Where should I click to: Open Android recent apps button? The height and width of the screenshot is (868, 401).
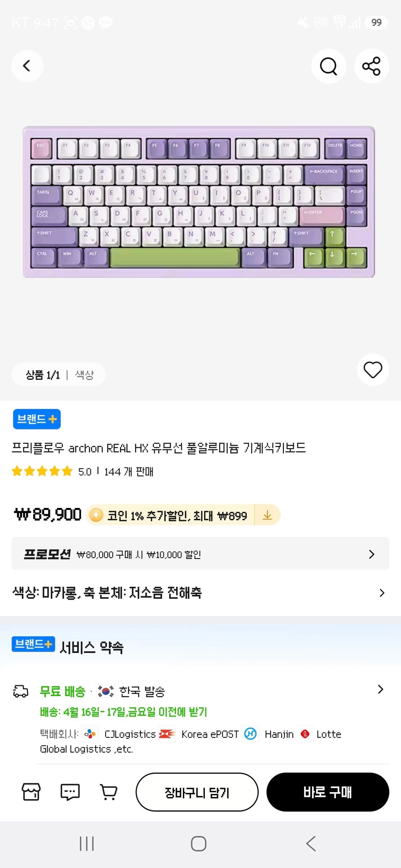pyautogui.click(x=87, y=844)
